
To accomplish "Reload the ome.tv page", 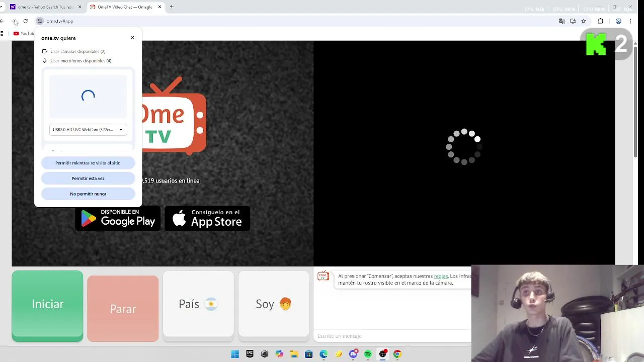I will 25,21.
